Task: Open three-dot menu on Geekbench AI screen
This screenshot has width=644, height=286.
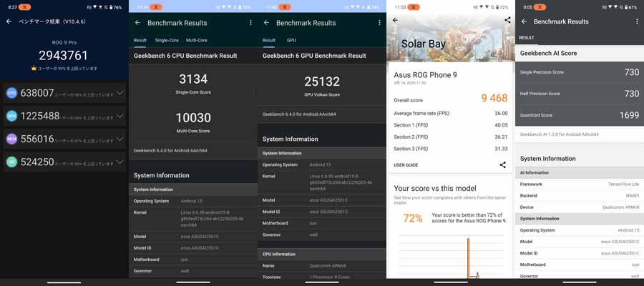Action: coord(637,21)
